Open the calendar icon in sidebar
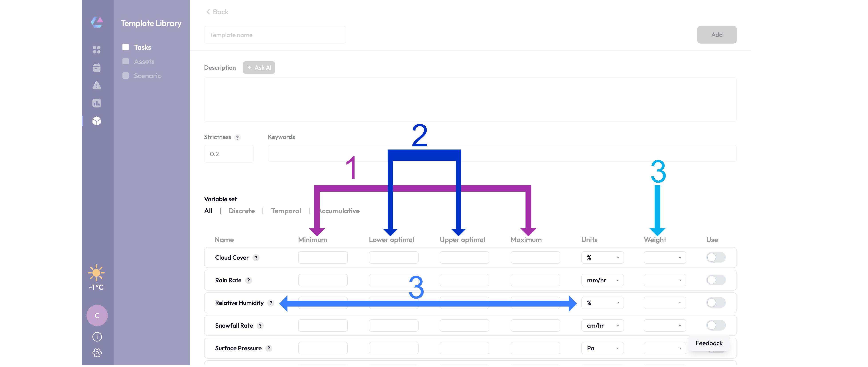This screenshot has width=868, height=367. [97, 68]
